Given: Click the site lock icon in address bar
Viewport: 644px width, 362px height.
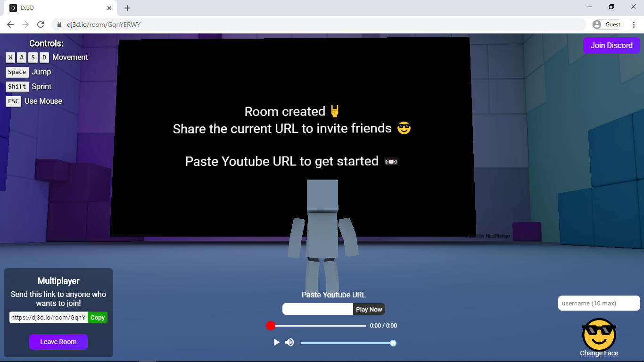Looking at the screenshot, I should pos(59,25).
